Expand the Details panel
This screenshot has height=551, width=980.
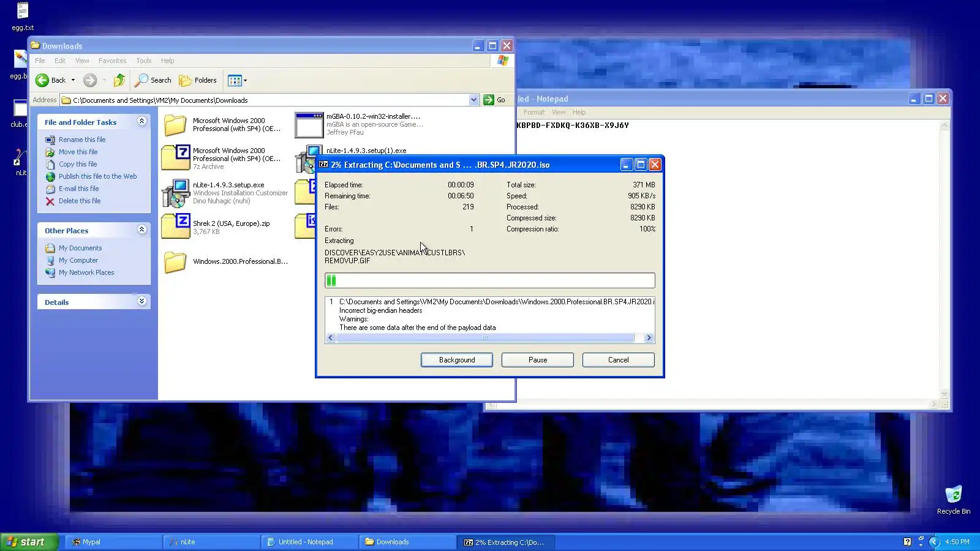(x=141, y=301)
